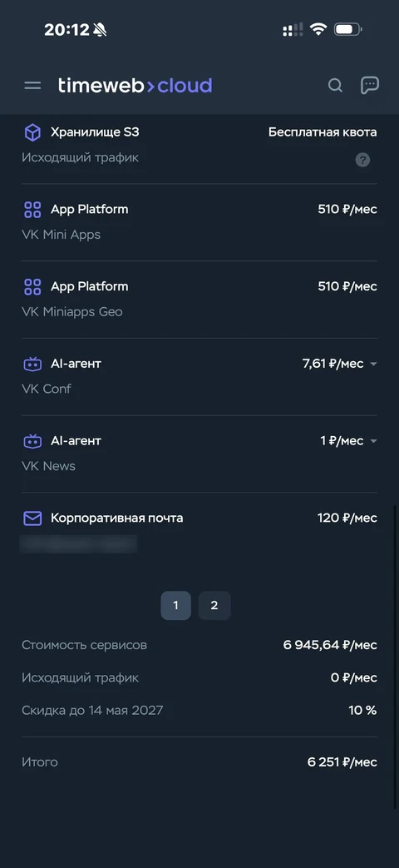This screenshot has height=868, width=399.
Task: Tap the VK Miniapps Geo platform icon
Action: 32,287
